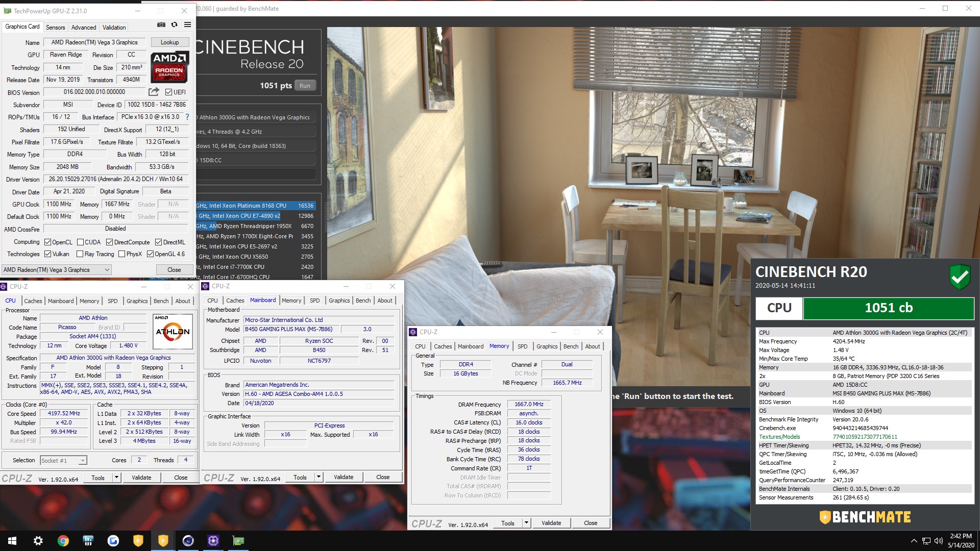Open the HWiNFO-style bars taskbar icon
The image size is (980, 551).
(x=88, y=541)
